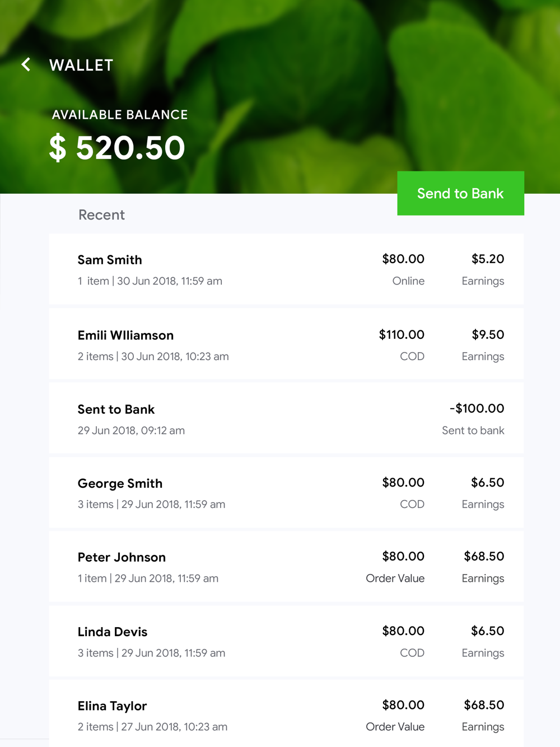Click Sam Smith's $5.20 earnings value
This screenshot has height=747, width=560.
coord(487,259)
